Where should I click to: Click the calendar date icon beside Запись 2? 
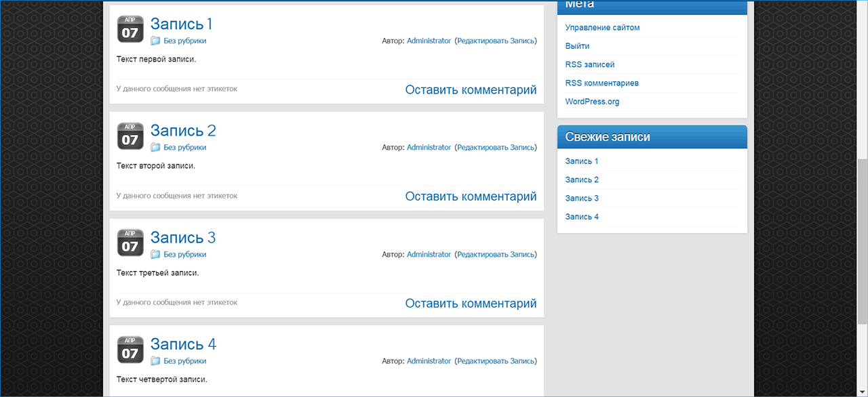[130, 135]
